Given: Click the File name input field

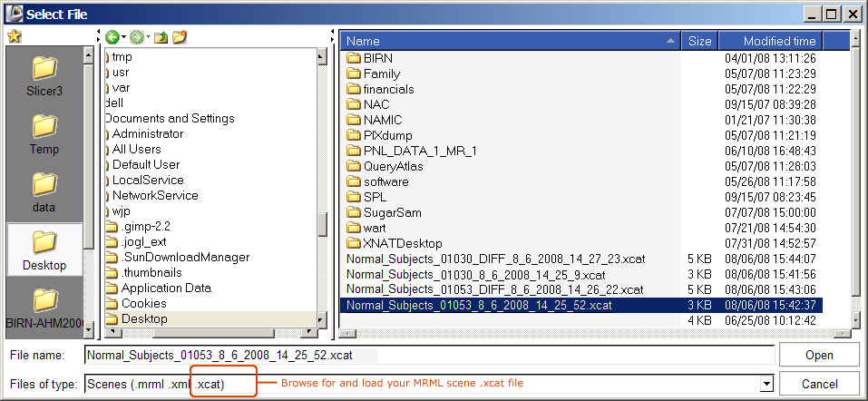Looking at the screenshot, I should [x=428, y=355].
